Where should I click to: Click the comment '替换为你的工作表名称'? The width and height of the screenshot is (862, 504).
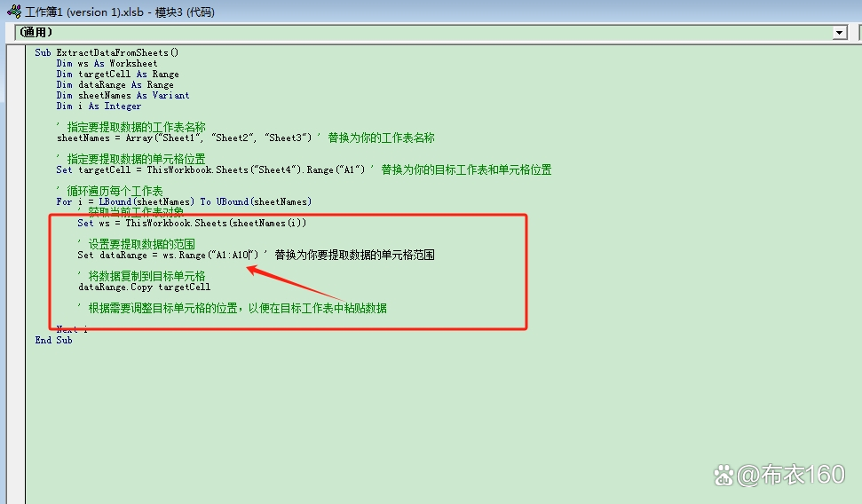pyautogui.click(x=381, y=138)
